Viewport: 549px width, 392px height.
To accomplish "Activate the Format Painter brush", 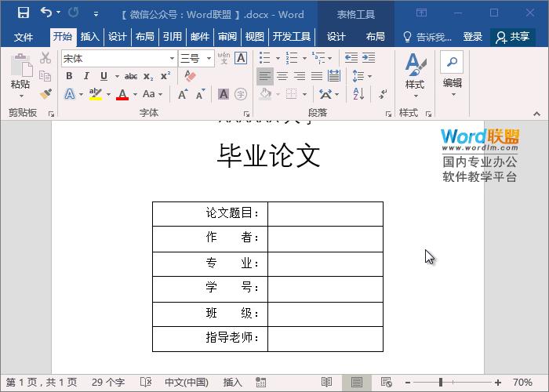I will click(x=45, y=94).
